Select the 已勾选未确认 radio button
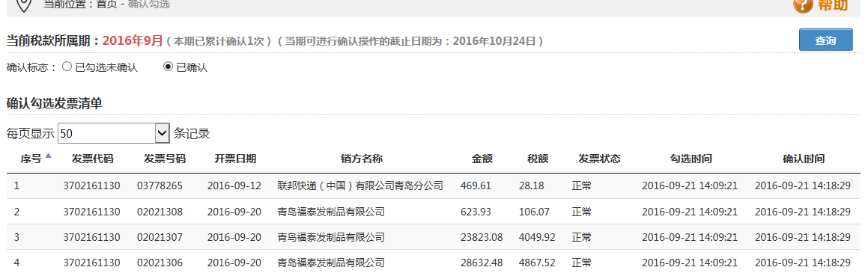The image size is (868, 273). click(x=67, y=67)
